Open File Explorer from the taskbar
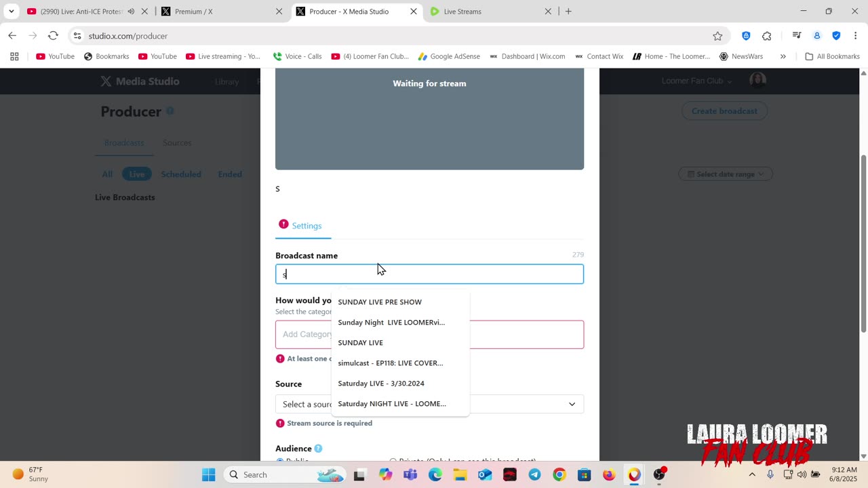This screenshot has width=868, height=488. point(460,474)
